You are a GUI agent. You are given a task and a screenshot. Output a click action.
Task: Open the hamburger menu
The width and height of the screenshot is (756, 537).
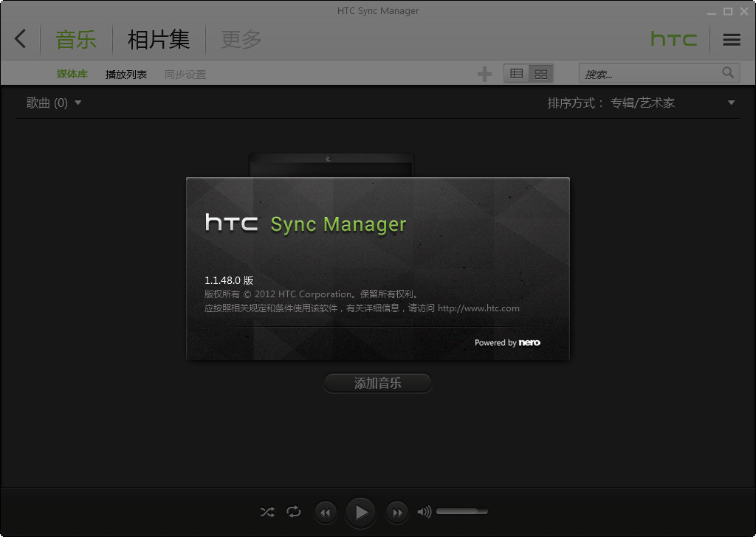pyautogui.click(x=731, y=39)
